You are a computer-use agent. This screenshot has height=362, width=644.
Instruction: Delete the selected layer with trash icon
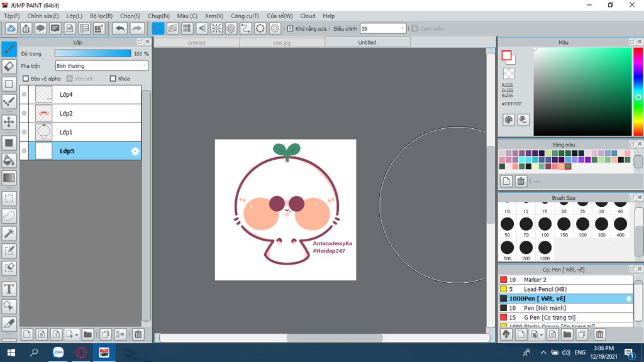point(138,334)
